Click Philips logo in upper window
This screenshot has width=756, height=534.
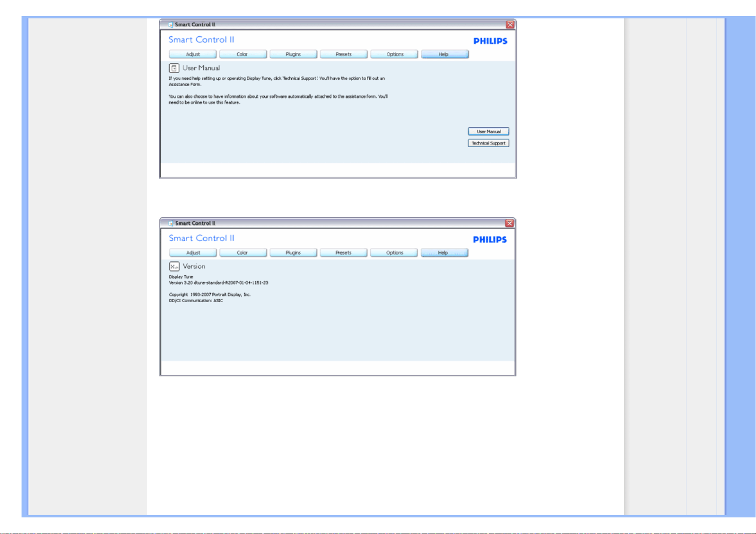point(490,41)
